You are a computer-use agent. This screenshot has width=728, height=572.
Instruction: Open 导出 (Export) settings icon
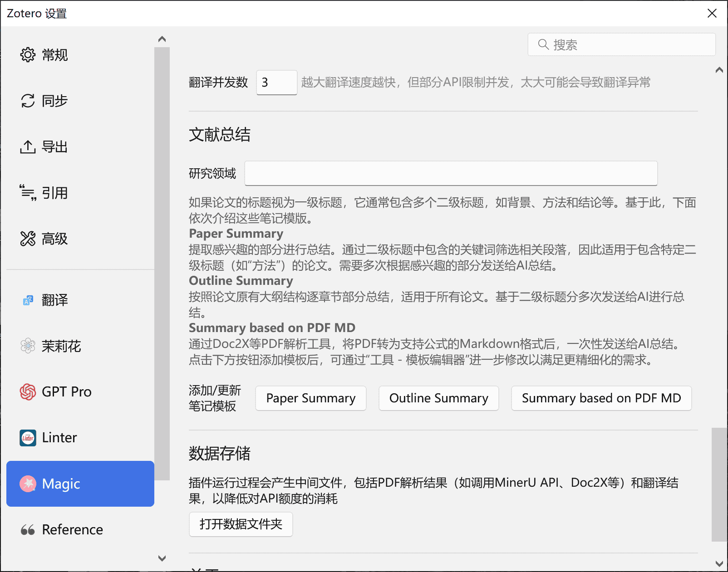coord(28,146)
